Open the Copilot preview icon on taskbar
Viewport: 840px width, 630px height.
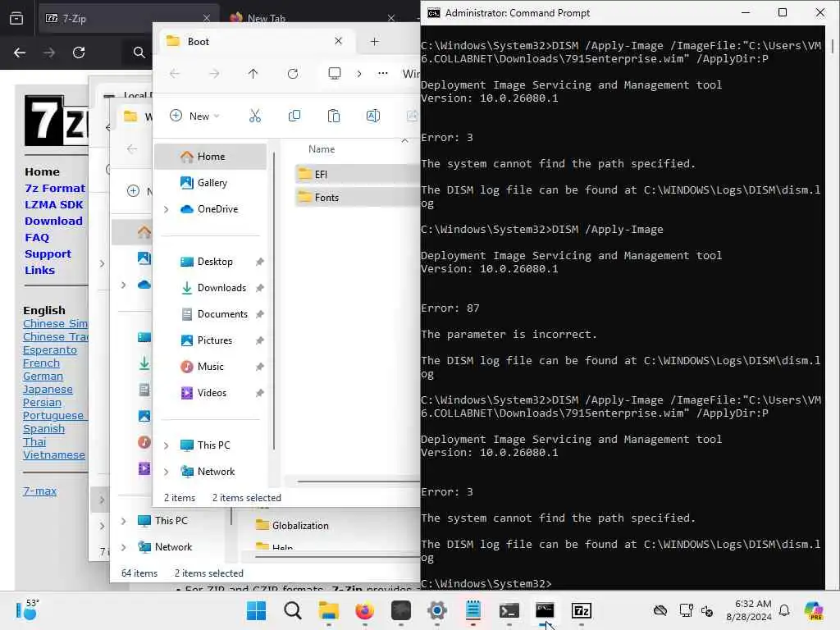(814, 610)
